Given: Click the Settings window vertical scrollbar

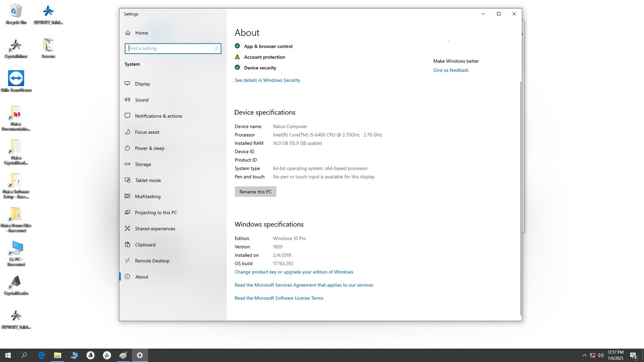Looking at the screenshot, I should [521, 198].
